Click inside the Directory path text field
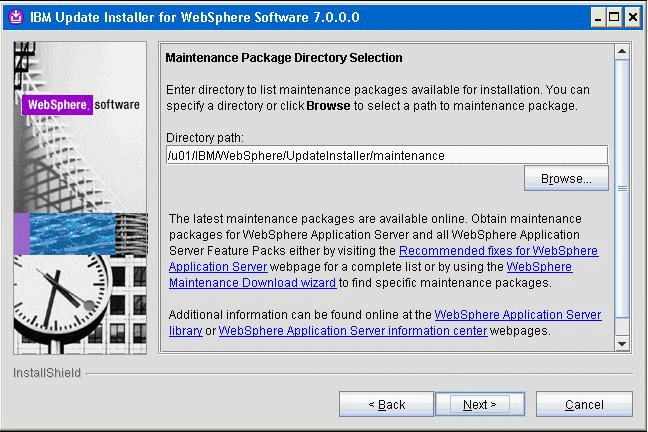 (x=386, y=155)
